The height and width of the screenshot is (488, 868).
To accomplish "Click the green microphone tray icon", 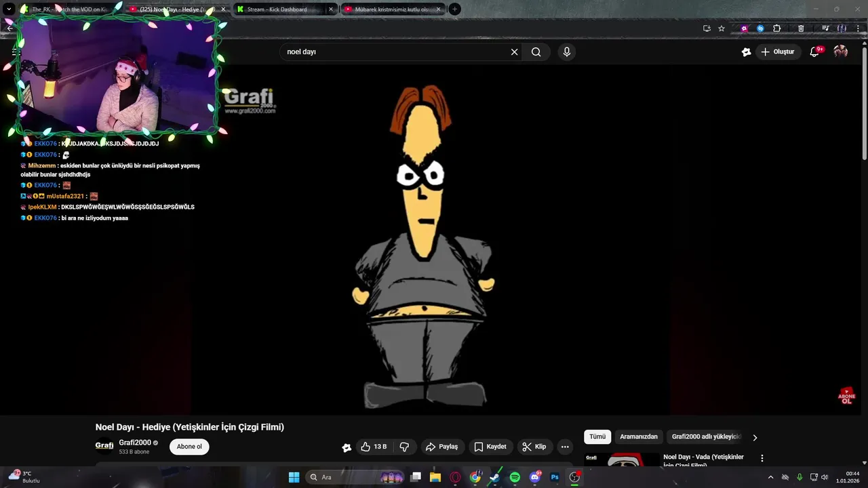I will (x=800, y=477).
